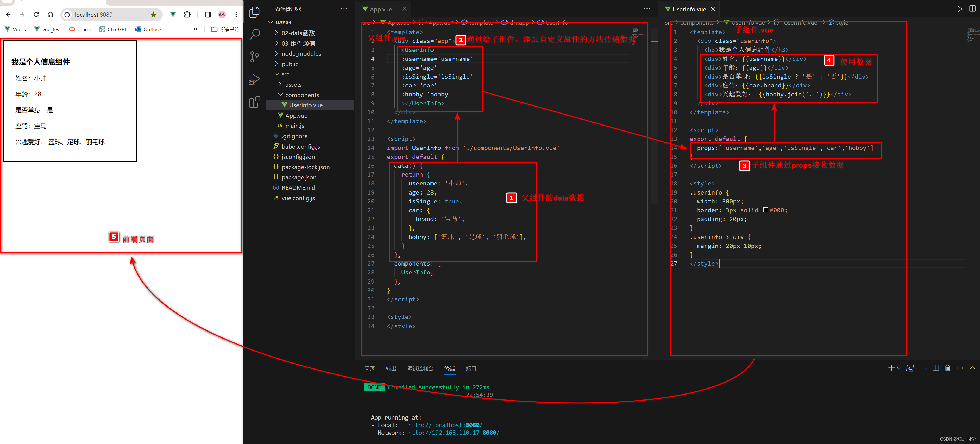Open browser extensions puzzle icon
The width and height of the screenshot is (980, 444).
[x=187, y=15]
